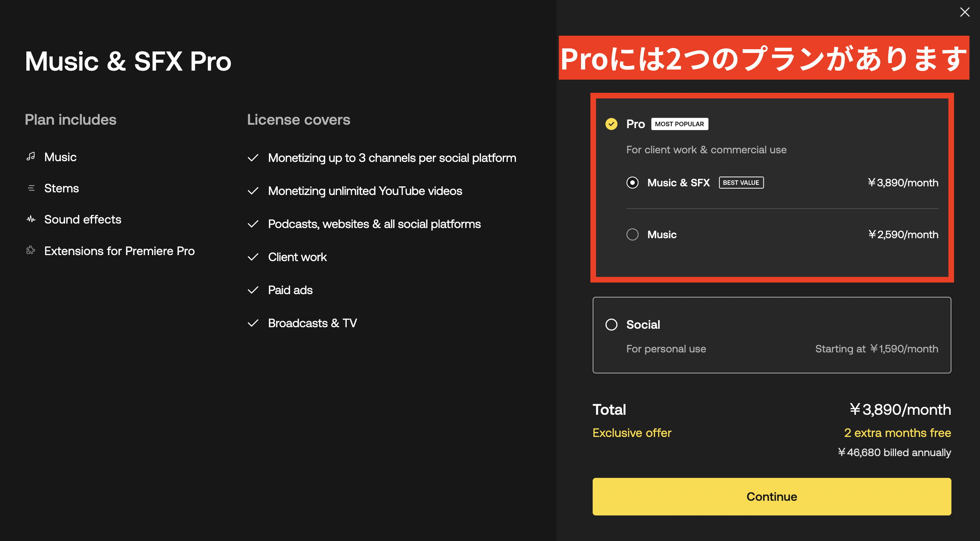980x541 pixels.
Task: Click the Music & SFX Pro heading
Action: 128,61
